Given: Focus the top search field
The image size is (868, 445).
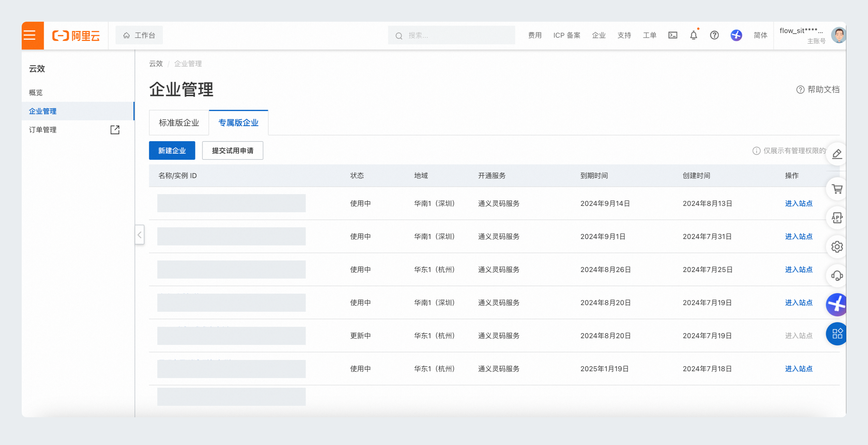Looking at the screenshot, I should pyautogui.click(x=451, y=35).
